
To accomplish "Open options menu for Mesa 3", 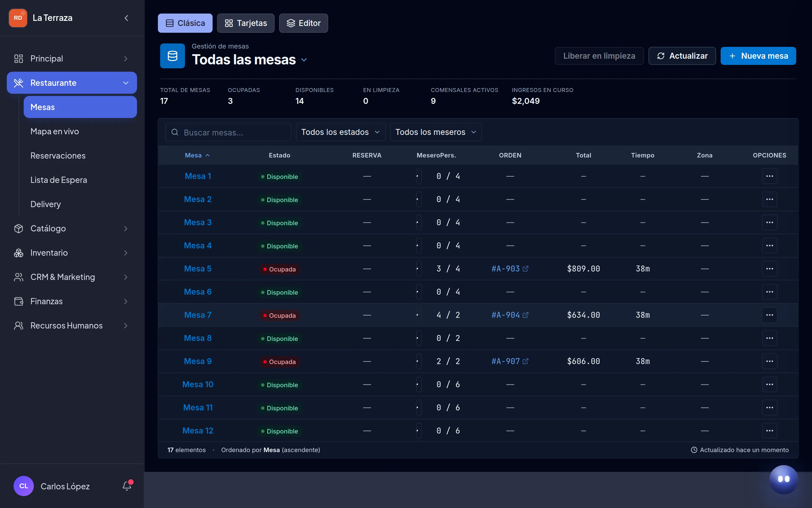I will click(769, 222).
